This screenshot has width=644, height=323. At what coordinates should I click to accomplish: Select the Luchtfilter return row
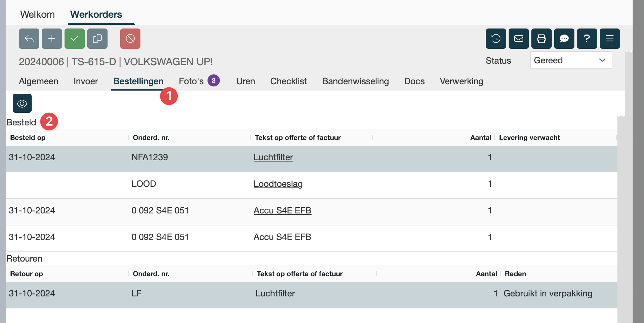tap(275, 294)
